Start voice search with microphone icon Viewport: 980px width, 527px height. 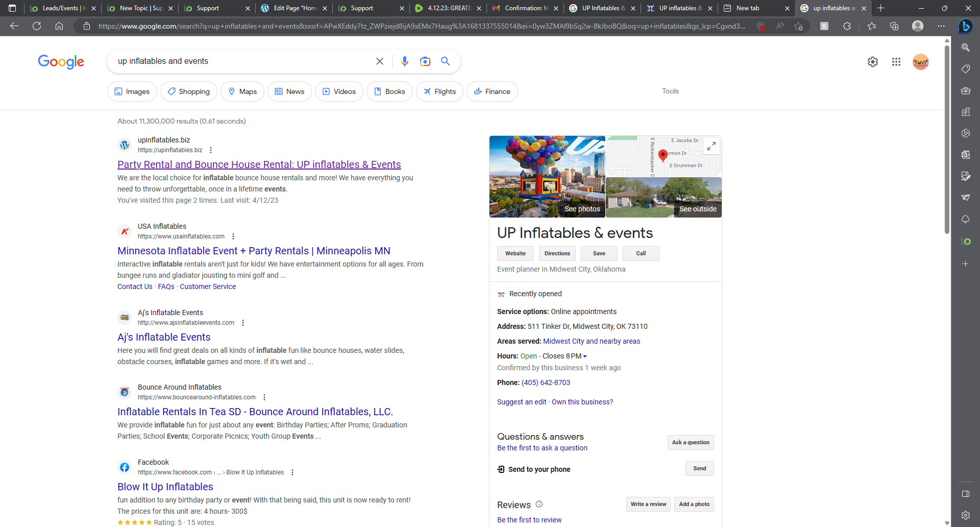(405, 61)
